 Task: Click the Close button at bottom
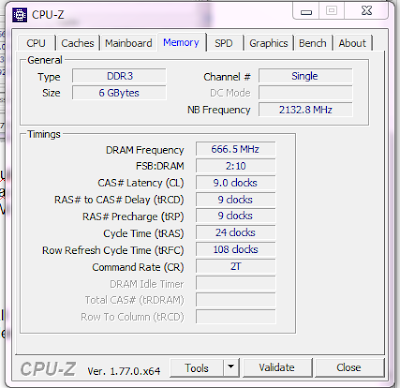pyautogui.click(x=349, y=368)
